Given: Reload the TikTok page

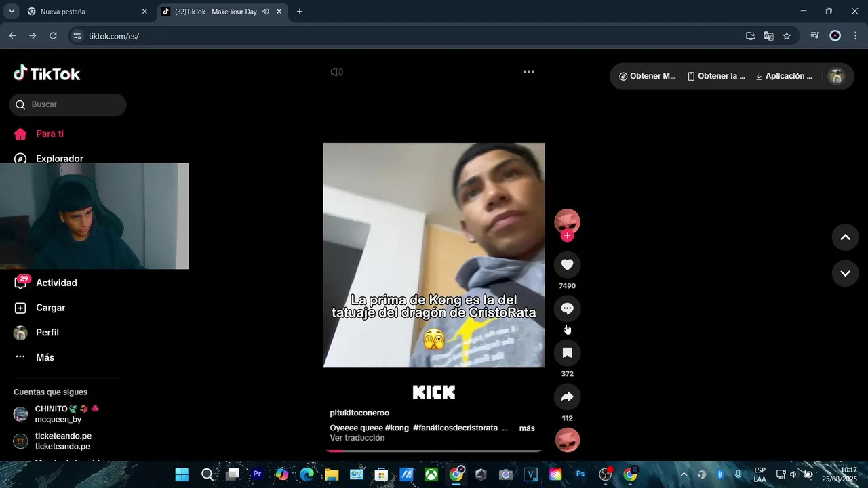Looking at the screenshot, I should point(53,36).
